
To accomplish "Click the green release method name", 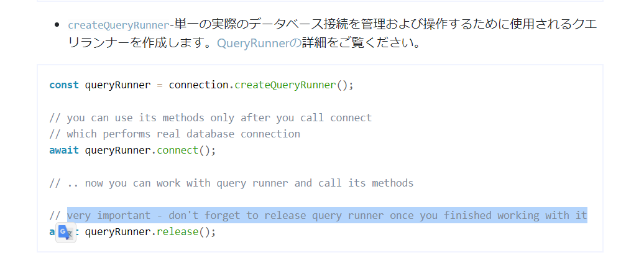I will tap(178, 232).
